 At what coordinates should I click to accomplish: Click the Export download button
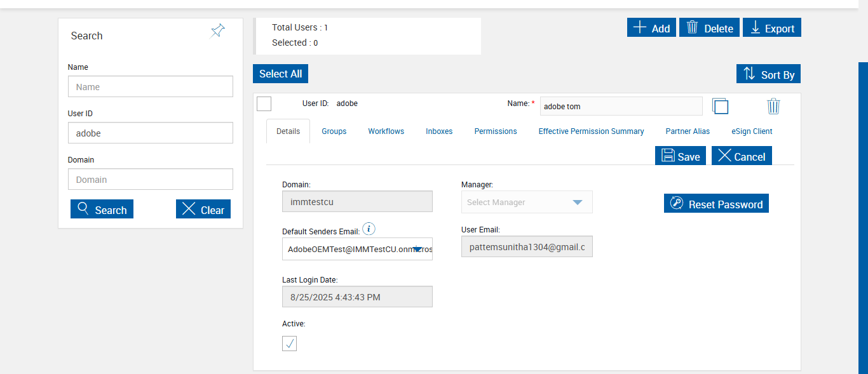(772, 28)
